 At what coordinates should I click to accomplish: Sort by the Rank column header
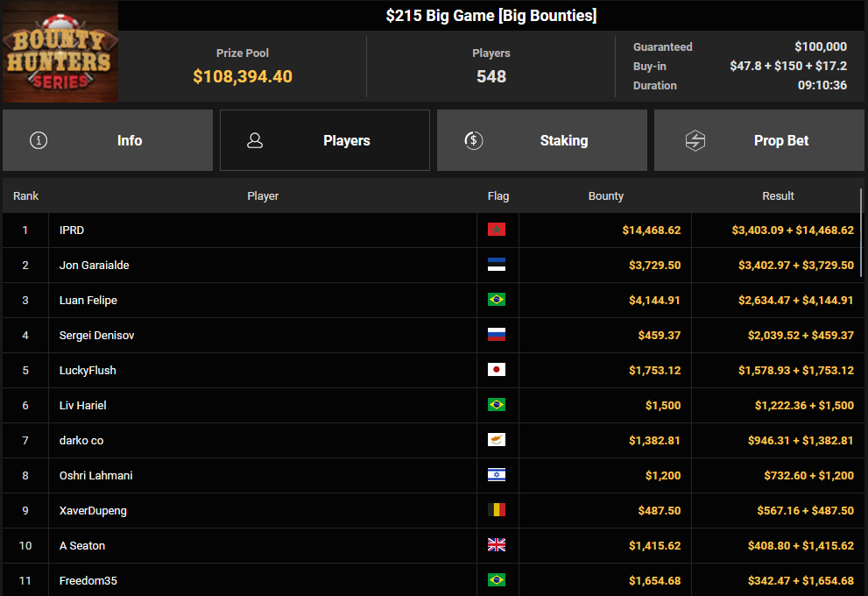(25, 196)
